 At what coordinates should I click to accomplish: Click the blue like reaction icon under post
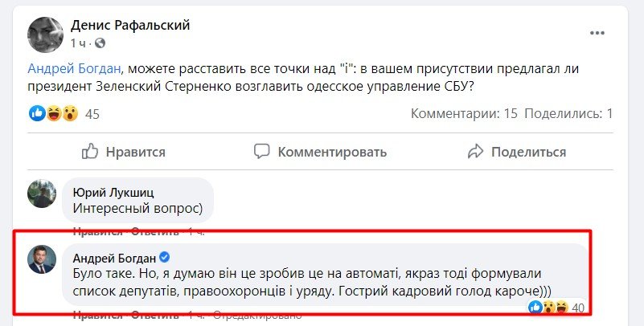(38, 114)
